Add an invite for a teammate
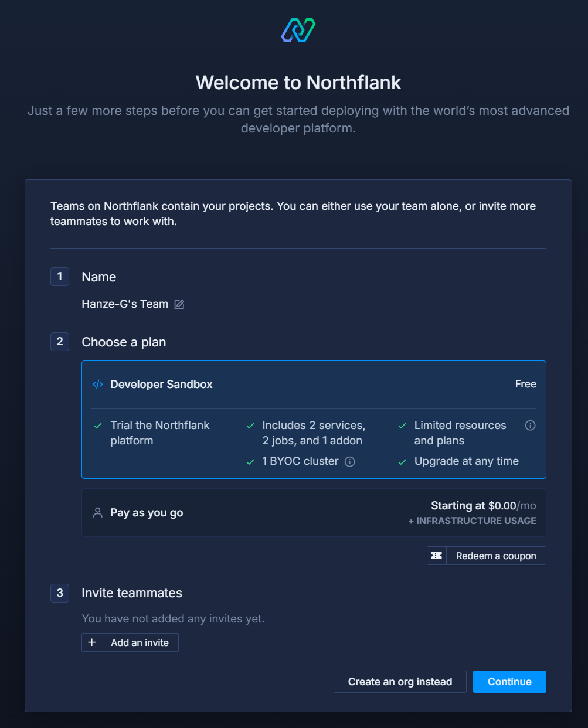588x728 pixels. pyautogui.click(x=130, y=642)
